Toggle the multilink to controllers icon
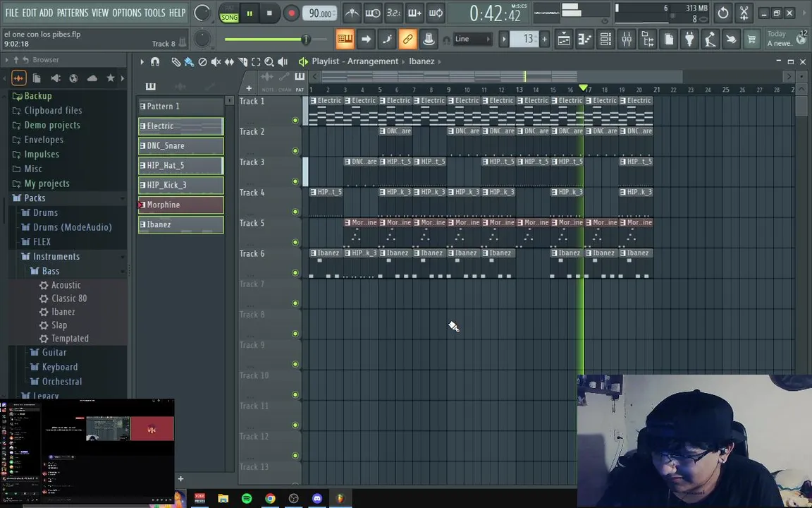This screenshot has width=812, height=508. 407,39
